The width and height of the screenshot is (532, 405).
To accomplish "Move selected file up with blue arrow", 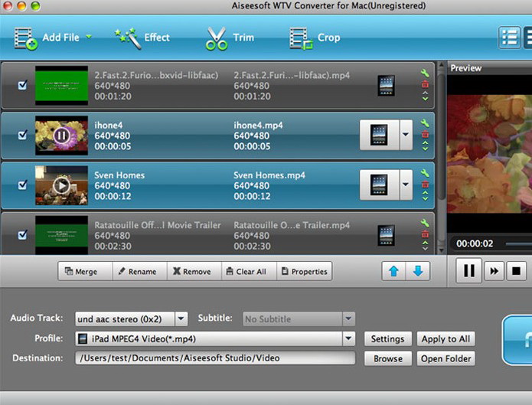I will 393,271.
